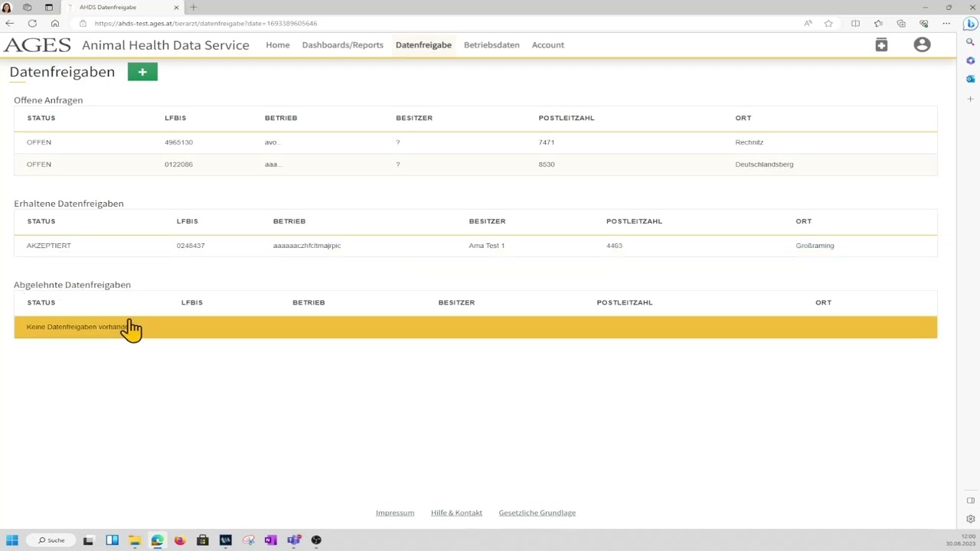Open the tab actions menu icon
980x551 pixels.
(48, 8)
